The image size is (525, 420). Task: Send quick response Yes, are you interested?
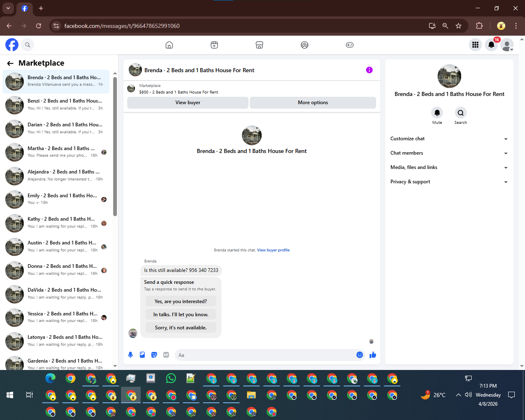click(x=181, y=301)
